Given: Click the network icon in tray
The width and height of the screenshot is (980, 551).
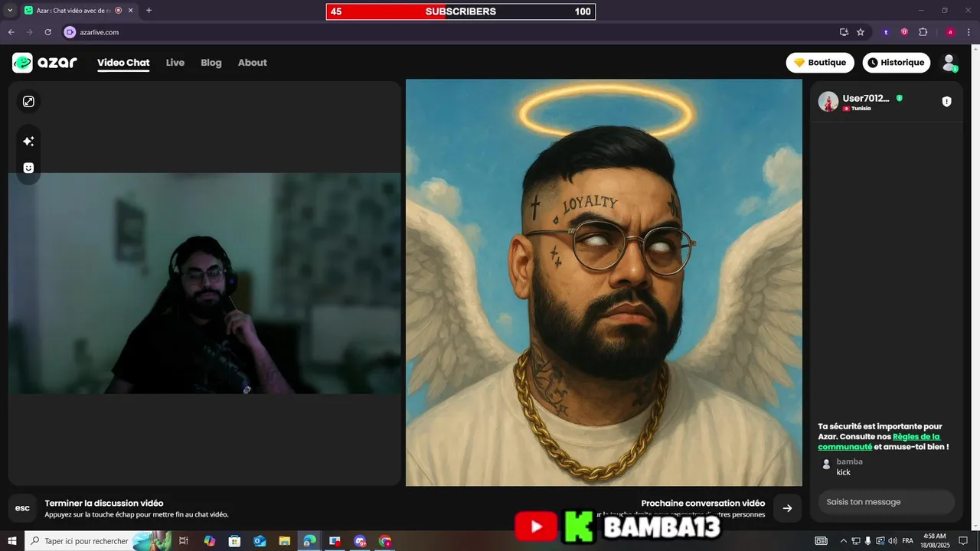Looking at the screenshot, I should coord(856,541).
